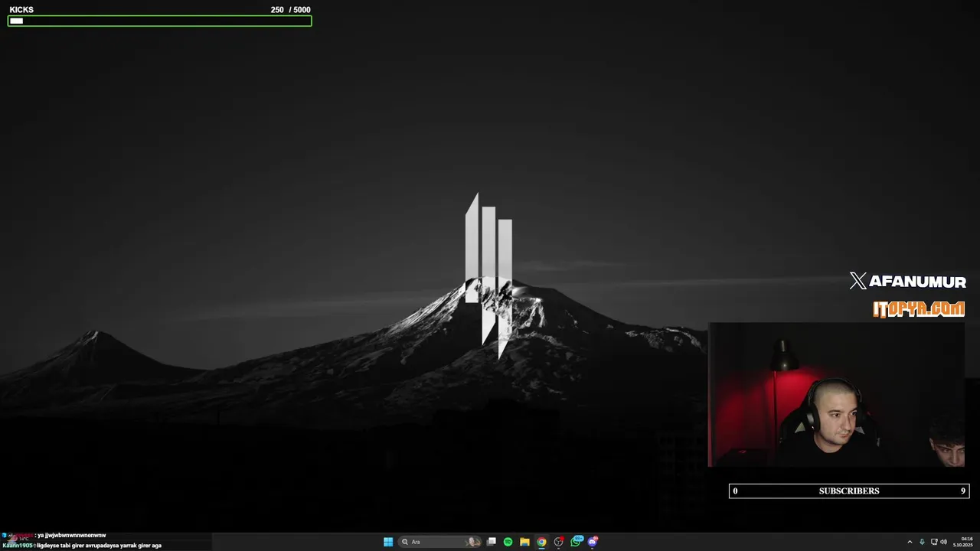Viewport: 980px width, 551px height.
Task: Click the AFANUMUR X handle overlay
Action: 908,282
